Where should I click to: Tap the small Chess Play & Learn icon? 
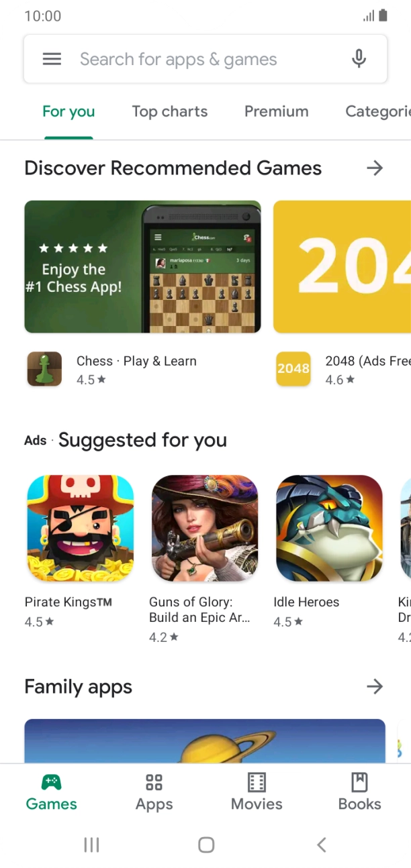[44, 369]
